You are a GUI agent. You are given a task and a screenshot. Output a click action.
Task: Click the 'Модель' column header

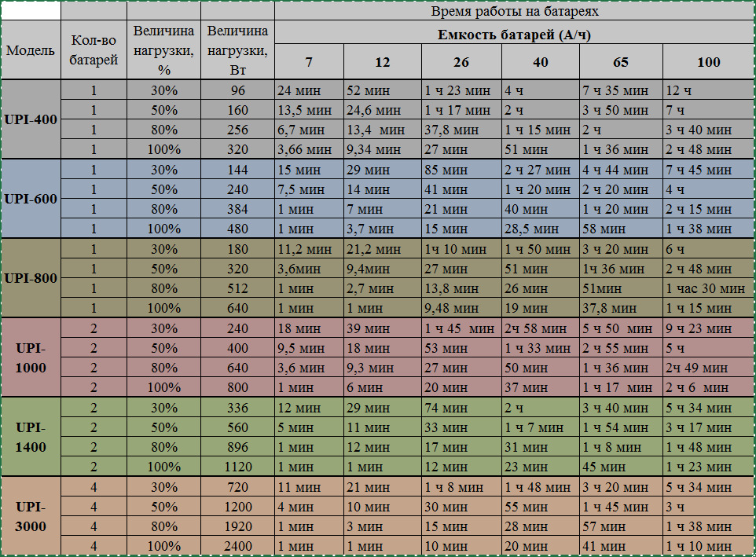click(x=31, y=49)
